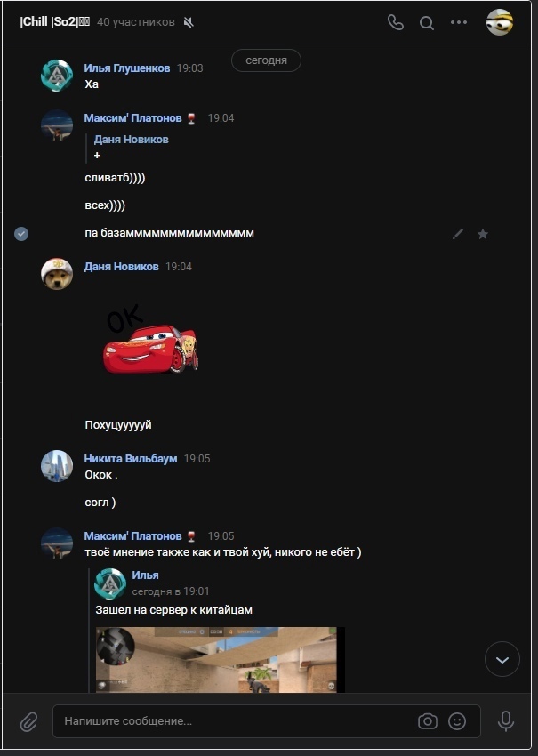Image resolution: width=538 pixels, height=756 pixels.
Task: Jump to latest messages with the down-arrow button
Action: [502, 659]
